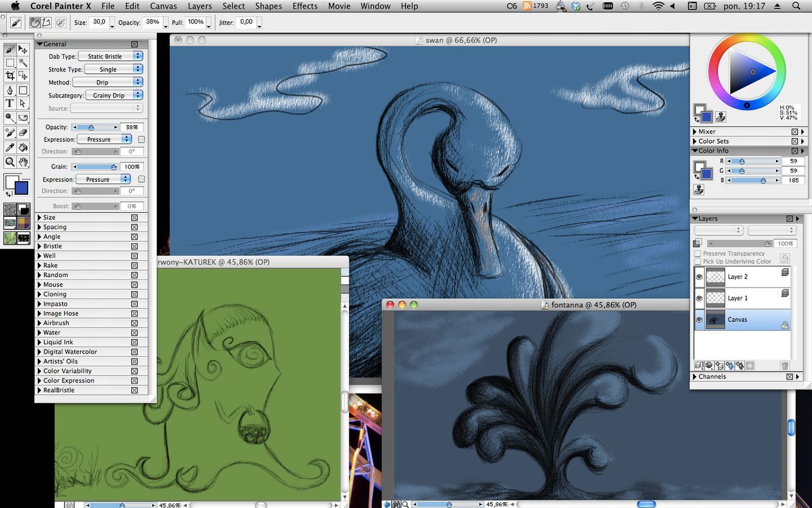Click the trash icon to delete a layer
Viewport: 812px width, 508px height.
pos(784,365)
